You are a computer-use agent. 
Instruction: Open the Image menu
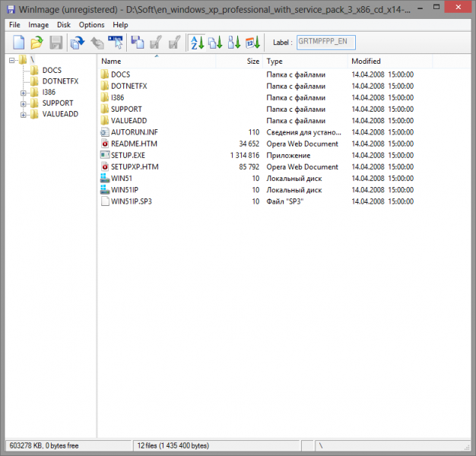[38, 25]
